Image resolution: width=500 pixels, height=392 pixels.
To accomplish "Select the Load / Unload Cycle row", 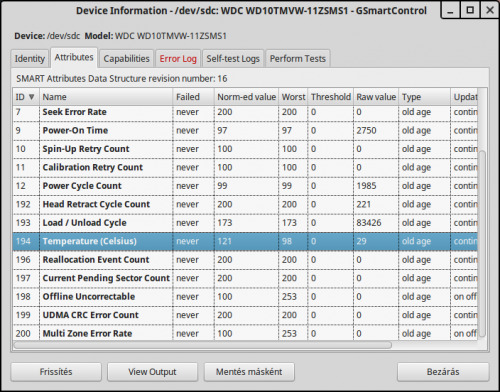I will tap(245, 223).
